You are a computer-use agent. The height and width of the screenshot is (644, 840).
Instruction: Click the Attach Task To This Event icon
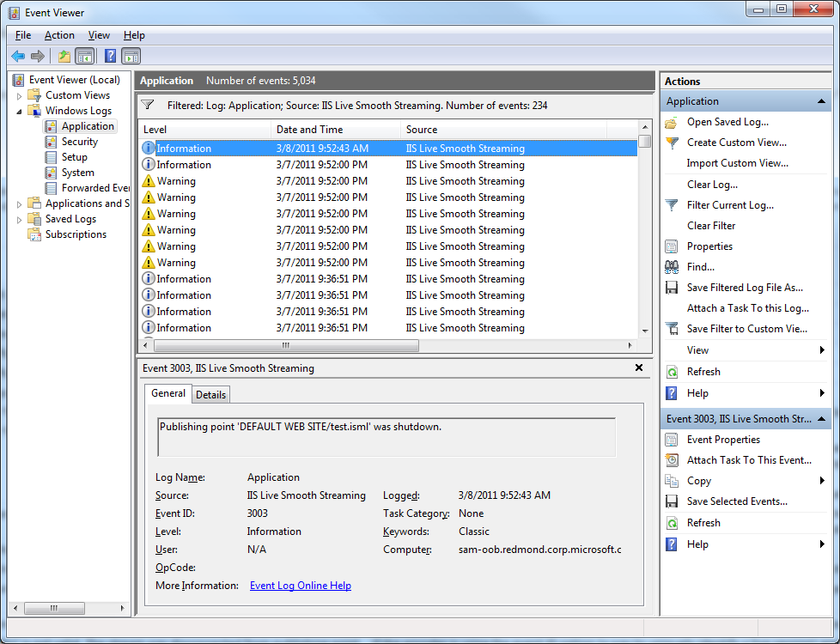tap(672, 460)
